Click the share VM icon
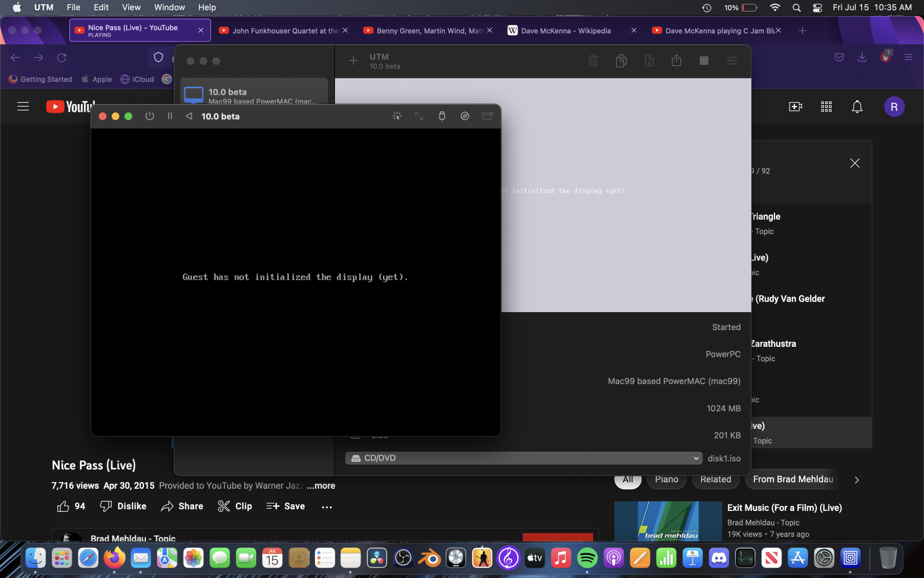Image resolution: width=924 pixels, height=578 pixels. click(676, 61)
